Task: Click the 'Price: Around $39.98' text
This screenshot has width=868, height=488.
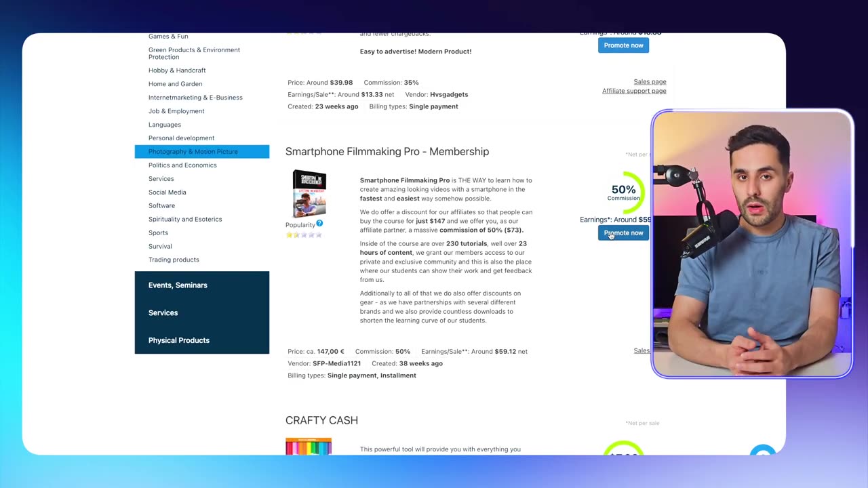Action: (x=320, y=83)
